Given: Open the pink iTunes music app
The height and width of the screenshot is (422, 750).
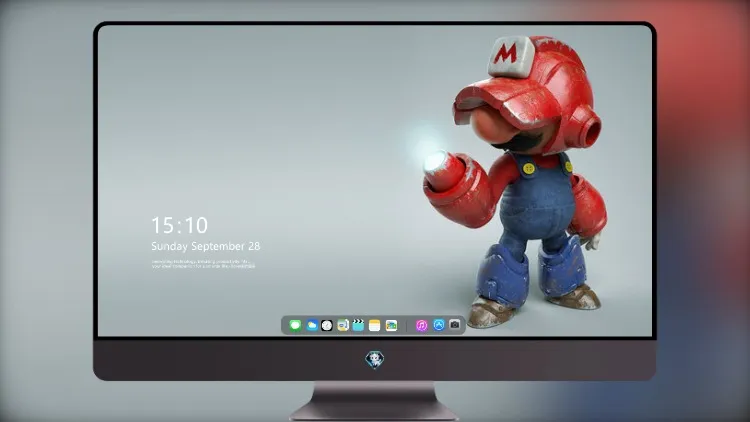Looking at the screenshot, I should [421, 325].
